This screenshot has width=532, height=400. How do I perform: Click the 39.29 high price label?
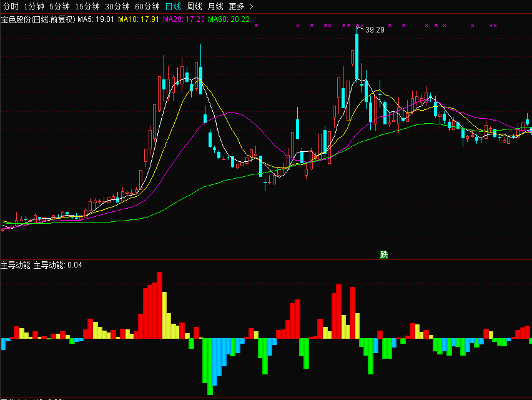click(x=375, y=30)
